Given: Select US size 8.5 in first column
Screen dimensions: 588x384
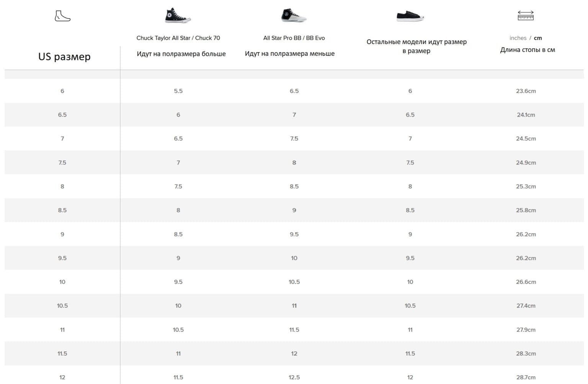Looking at the screenshot, I should click(62, 210).
